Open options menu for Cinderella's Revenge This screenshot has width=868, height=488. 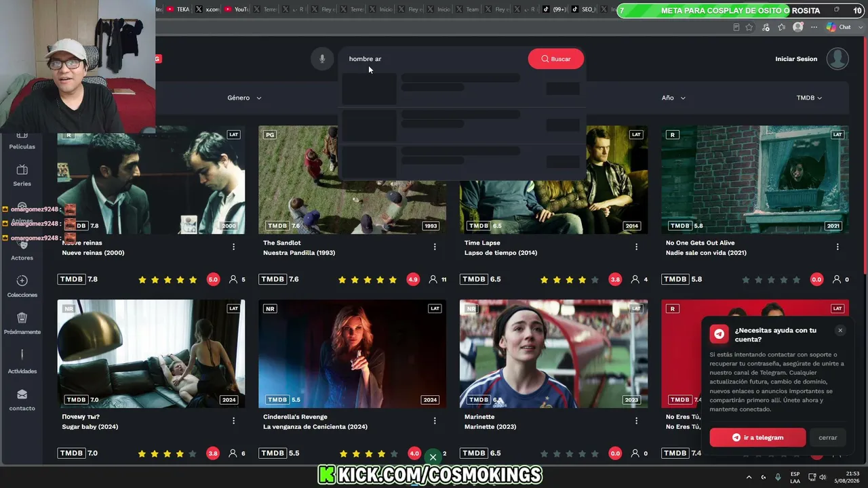[435, 421]
